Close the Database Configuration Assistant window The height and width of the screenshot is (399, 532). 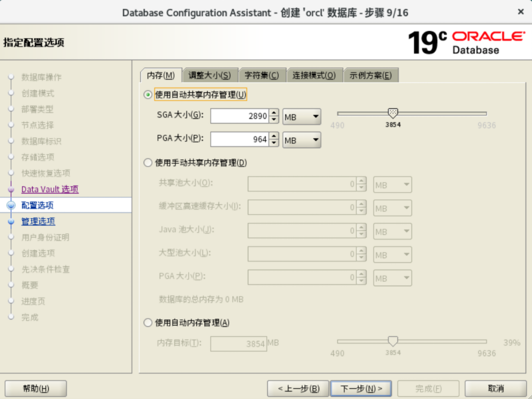(520, 12)
